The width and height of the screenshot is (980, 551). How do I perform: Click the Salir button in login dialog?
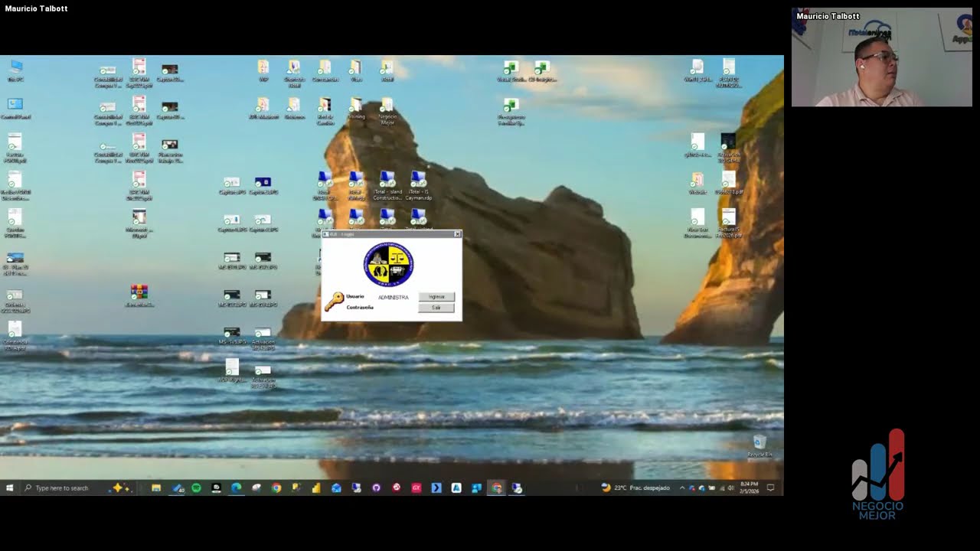tap(436, 308)
